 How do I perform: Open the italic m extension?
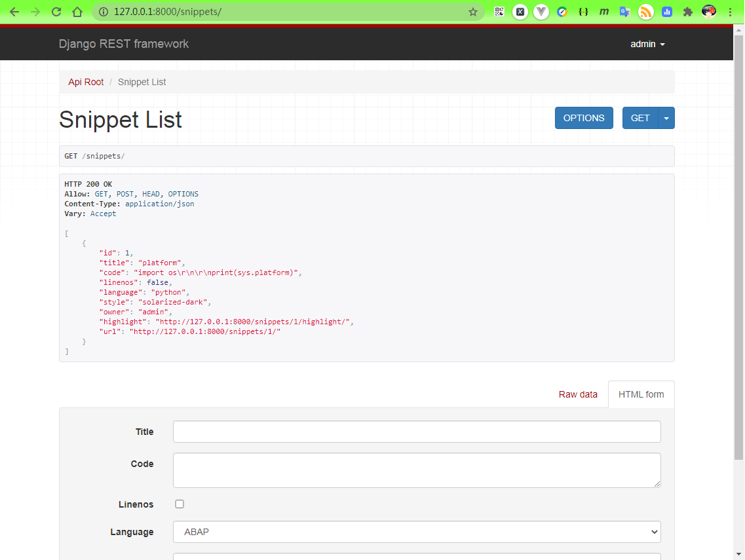(x=604, y=12)
